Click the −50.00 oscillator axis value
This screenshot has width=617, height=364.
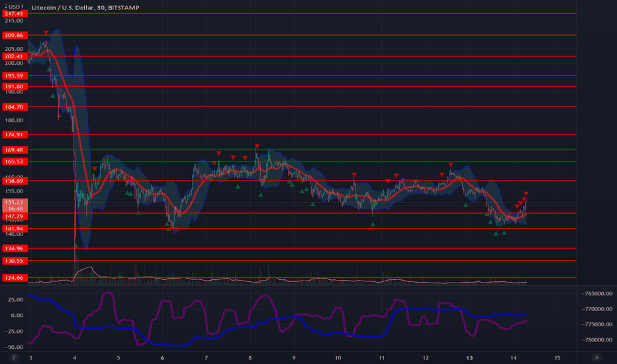point(14,347)
